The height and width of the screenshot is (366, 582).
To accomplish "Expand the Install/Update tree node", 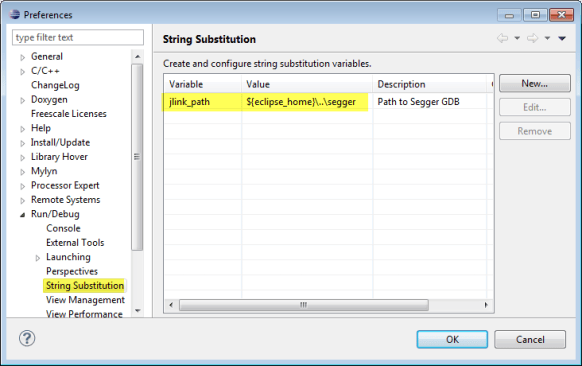I will tap(23, 143).
